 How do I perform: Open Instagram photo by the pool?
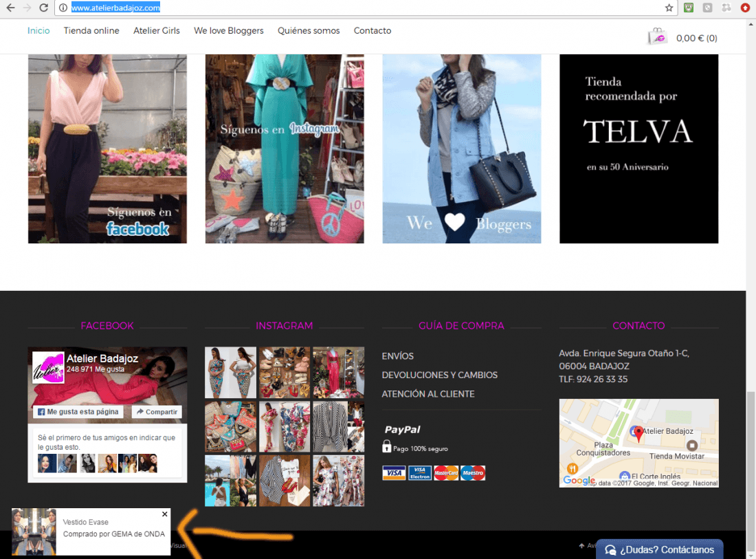click(x=230, y=481)
